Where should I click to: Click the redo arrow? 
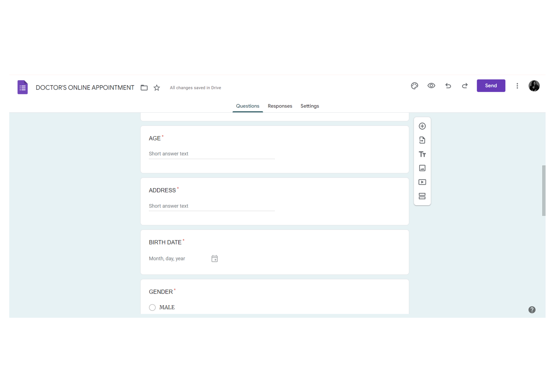tap(465, 86)
